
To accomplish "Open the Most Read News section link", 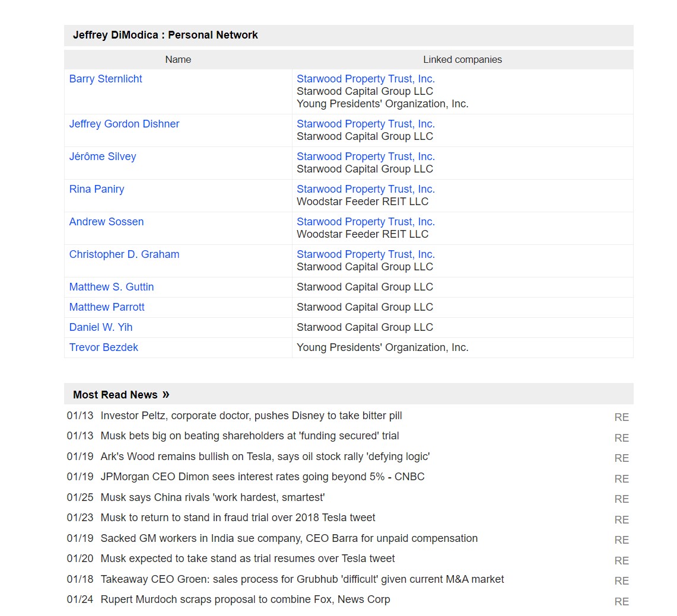I will 115,395.
